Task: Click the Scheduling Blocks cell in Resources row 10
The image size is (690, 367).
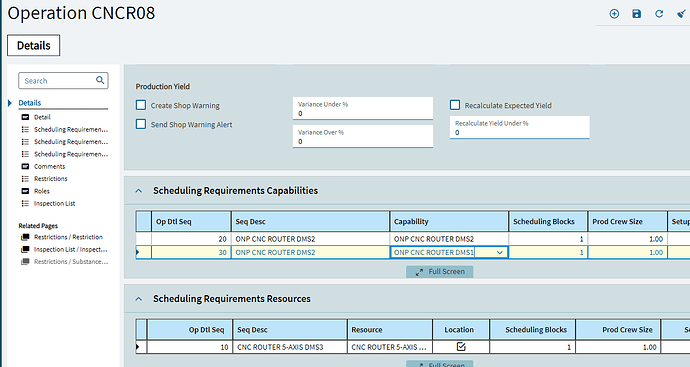Action: [532, 347]
